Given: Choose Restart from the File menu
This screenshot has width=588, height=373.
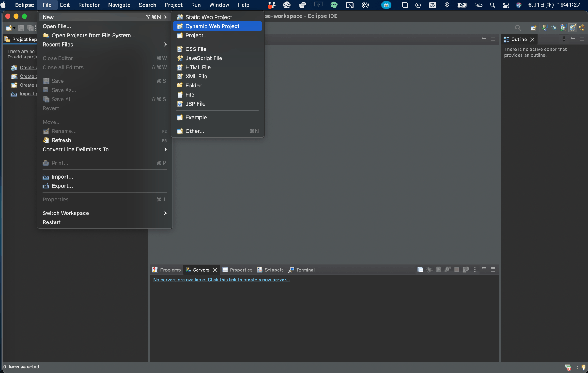Looking at the screenshot, I should [105, 222].
